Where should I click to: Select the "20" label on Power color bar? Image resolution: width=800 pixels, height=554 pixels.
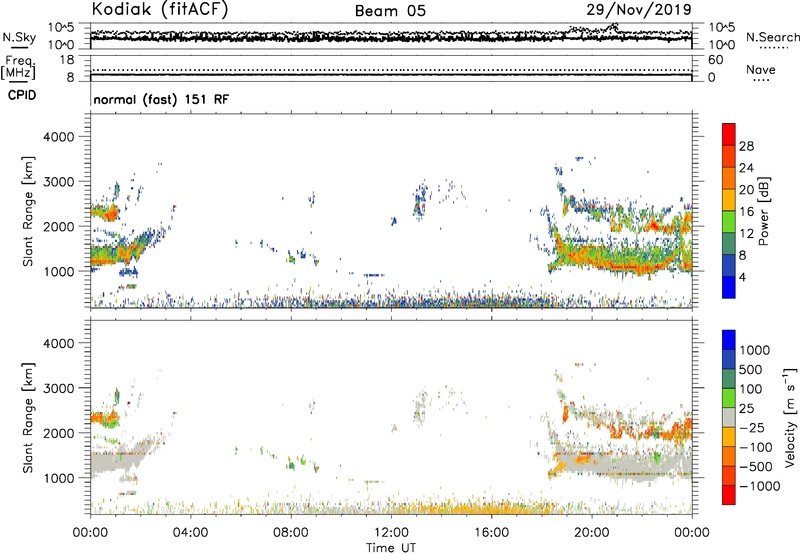(746, 190)
